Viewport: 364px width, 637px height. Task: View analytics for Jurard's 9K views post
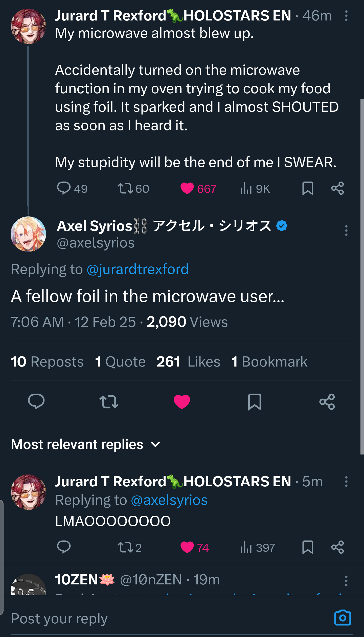(246, 188)
